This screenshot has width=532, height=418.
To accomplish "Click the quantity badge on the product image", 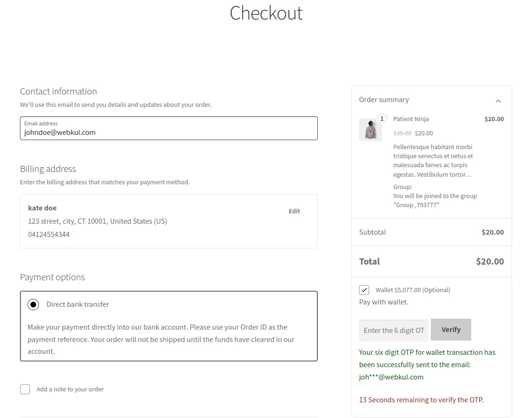I will coord(382,118).
